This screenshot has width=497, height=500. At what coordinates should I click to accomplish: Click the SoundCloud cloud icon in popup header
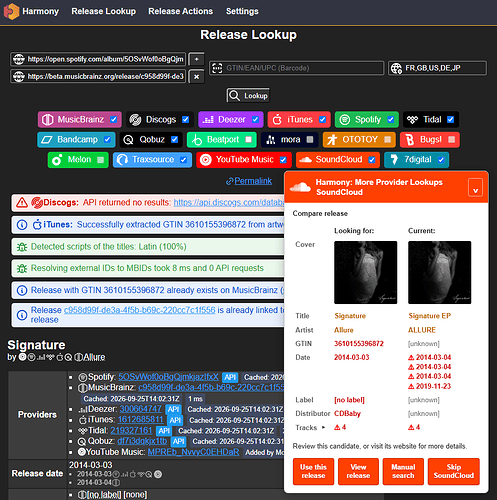click(300, 187)
